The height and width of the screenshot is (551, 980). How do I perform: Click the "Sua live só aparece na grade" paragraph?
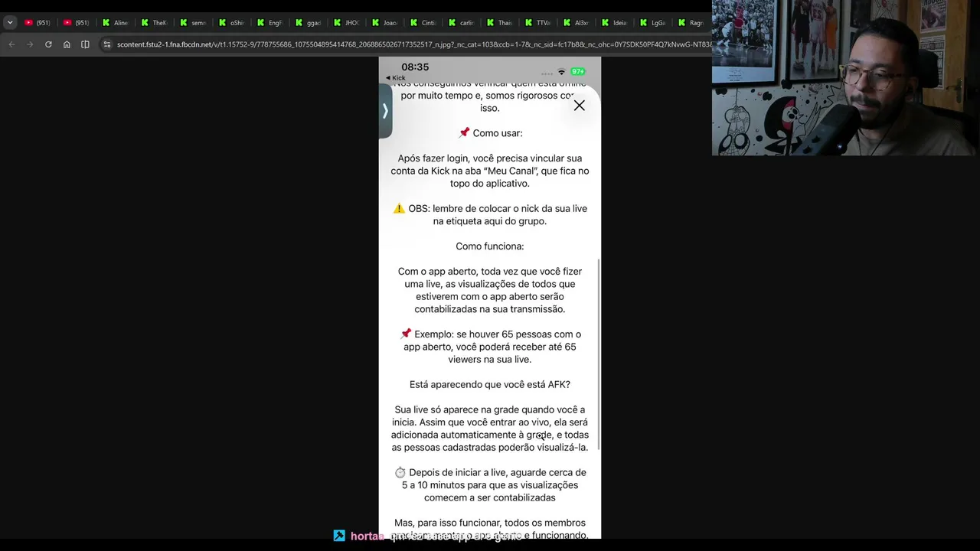point(490,429)
